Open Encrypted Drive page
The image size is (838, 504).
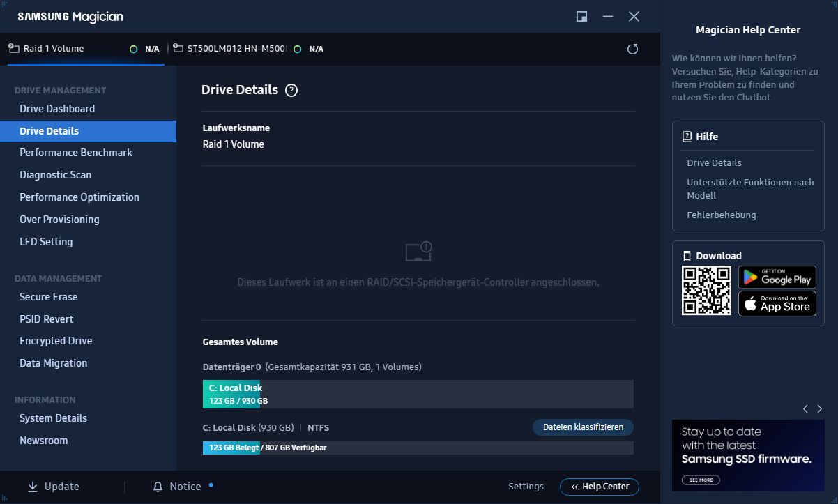click(56, 341)
